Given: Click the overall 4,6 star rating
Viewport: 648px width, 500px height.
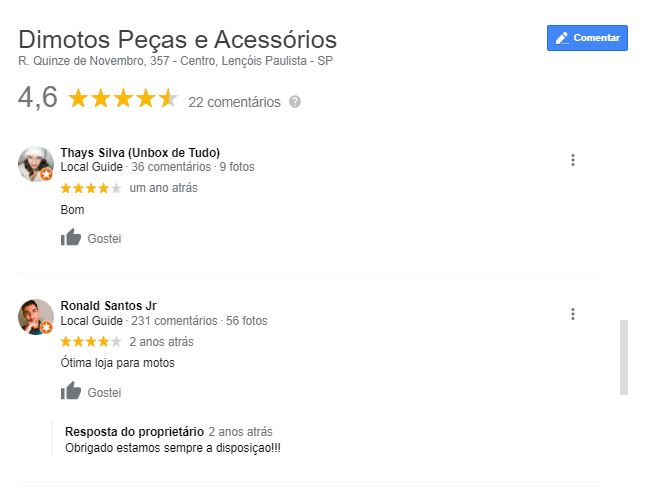Looking at the screenshot, I should pos(122,98).
